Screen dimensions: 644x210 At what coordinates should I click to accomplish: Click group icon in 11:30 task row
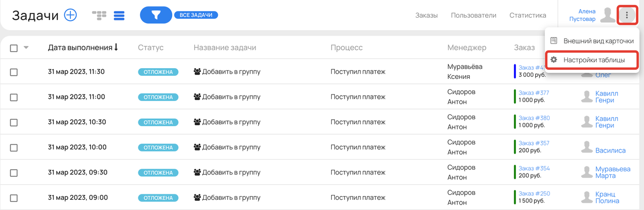pyautogui.click(x=197, y=72)
